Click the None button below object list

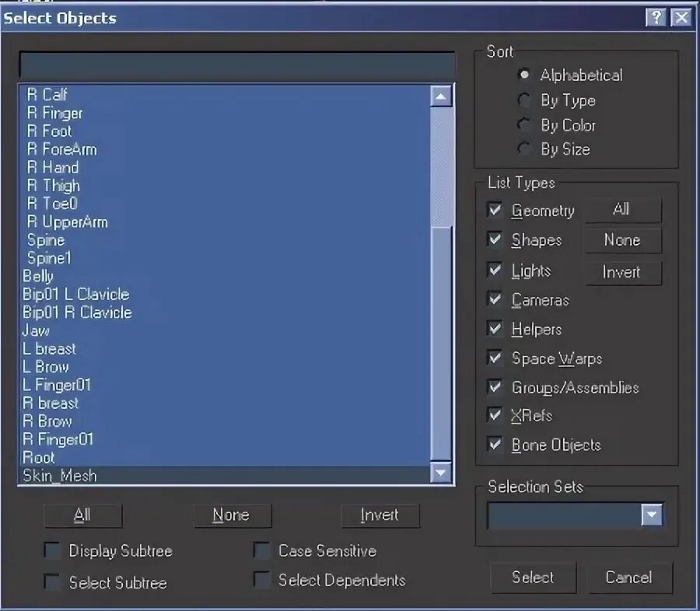click(x=232, y=515)
